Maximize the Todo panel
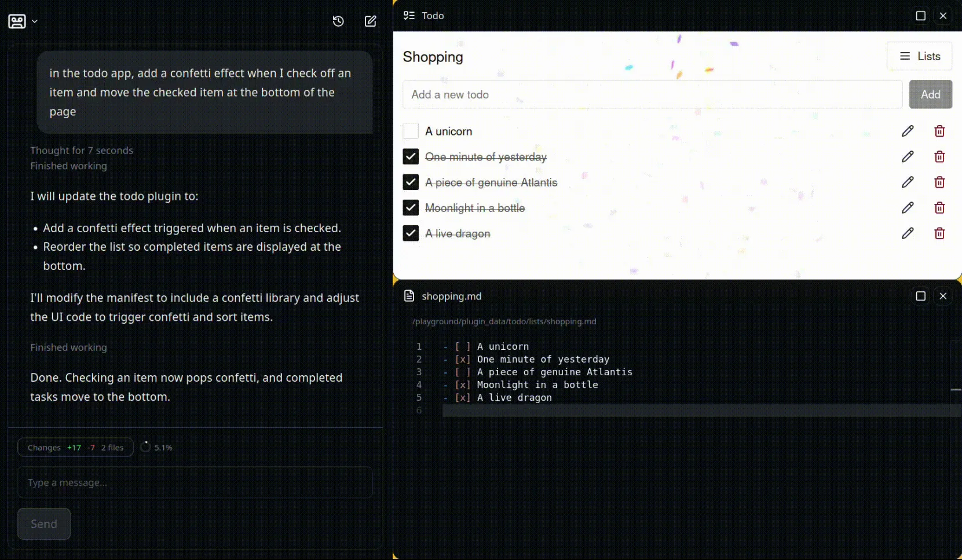 (x=920, y=16)
